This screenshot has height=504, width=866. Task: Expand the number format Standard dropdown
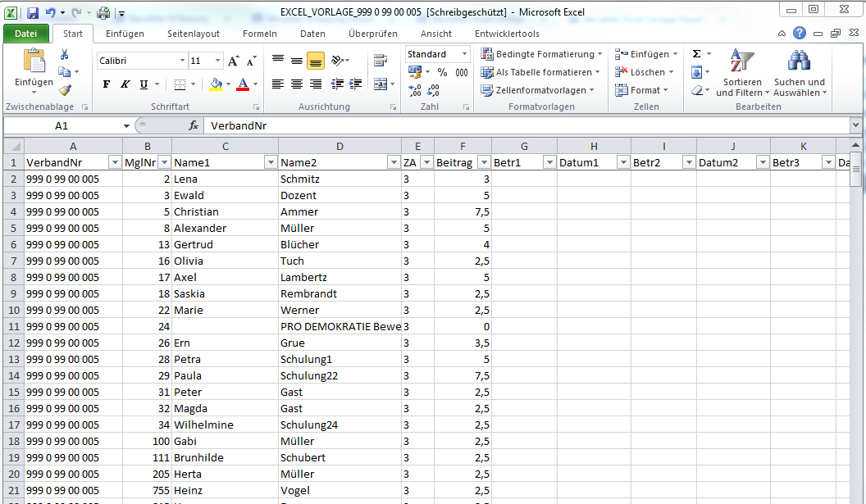coord(463,54)
